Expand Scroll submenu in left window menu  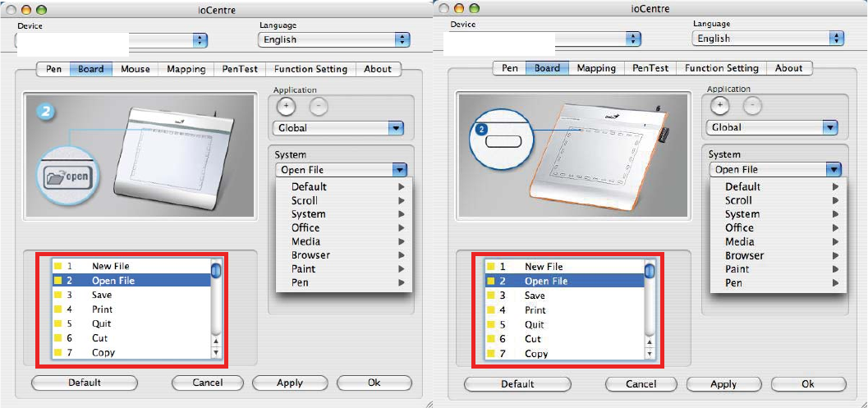tap(344, 200)
